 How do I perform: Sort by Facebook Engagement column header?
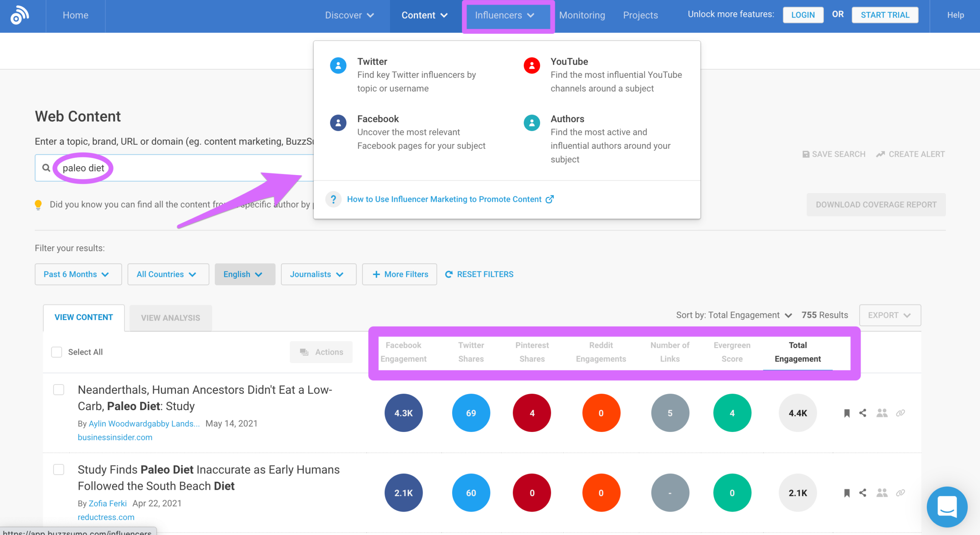click(x=403, y=352)
